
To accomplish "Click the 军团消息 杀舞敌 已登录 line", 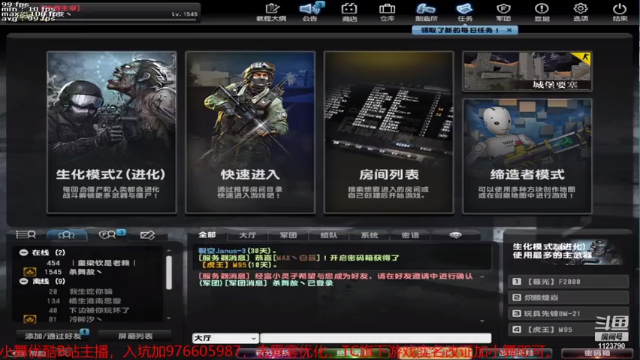I will tap(266, 283).
